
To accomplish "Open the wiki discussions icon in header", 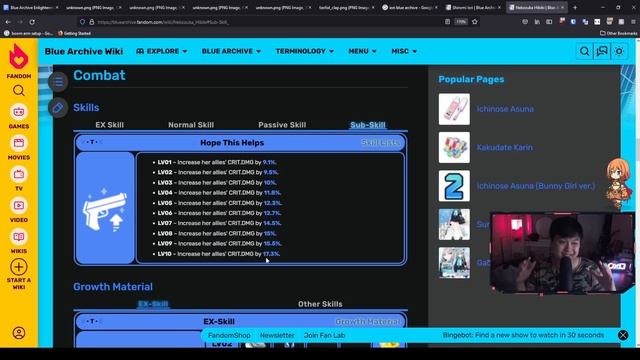I will point(602,51).
